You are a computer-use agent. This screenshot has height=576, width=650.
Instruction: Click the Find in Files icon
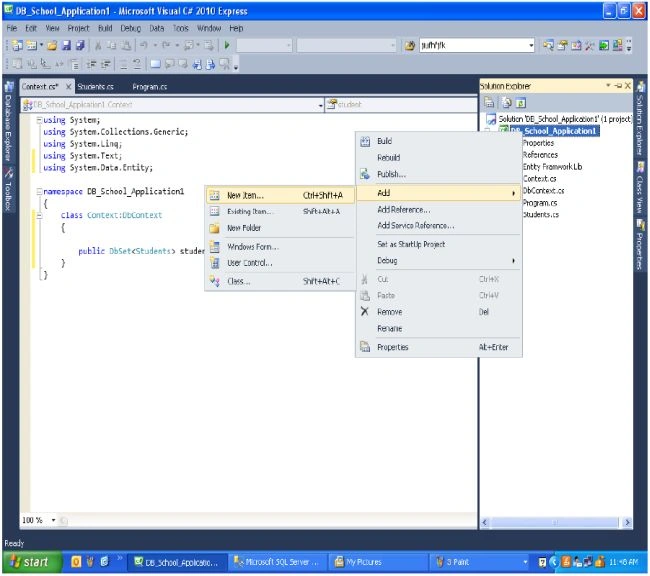[410, 45]
